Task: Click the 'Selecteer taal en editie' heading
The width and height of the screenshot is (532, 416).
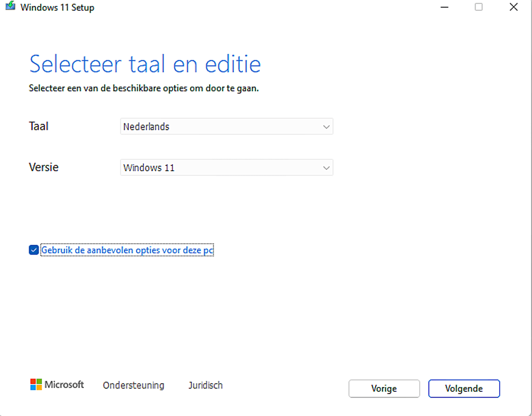Action: pos(145,63)
